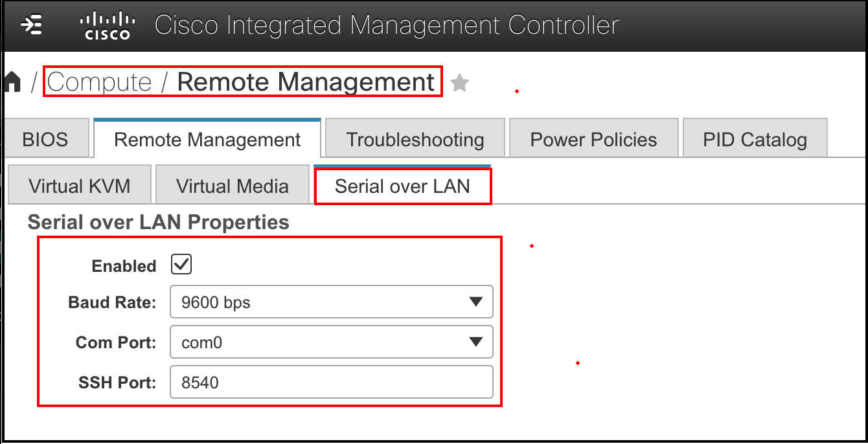868x444 pixels.
Task: Select the Remote Management tab
Action: click(207, 139)
